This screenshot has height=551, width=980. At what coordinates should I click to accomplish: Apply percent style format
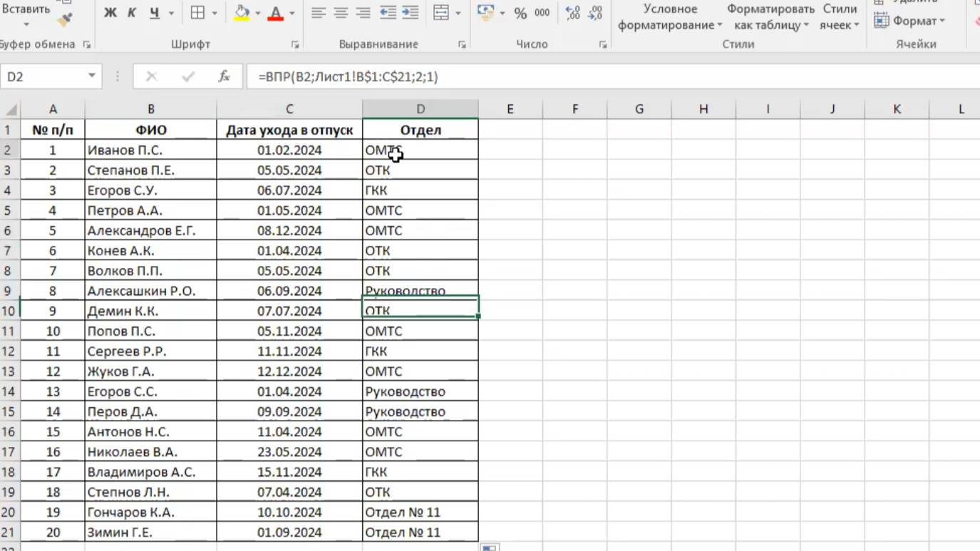520,13
